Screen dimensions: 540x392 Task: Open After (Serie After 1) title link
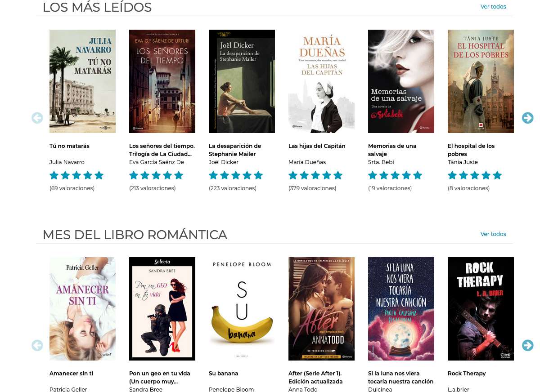click(x=315, y=378)
